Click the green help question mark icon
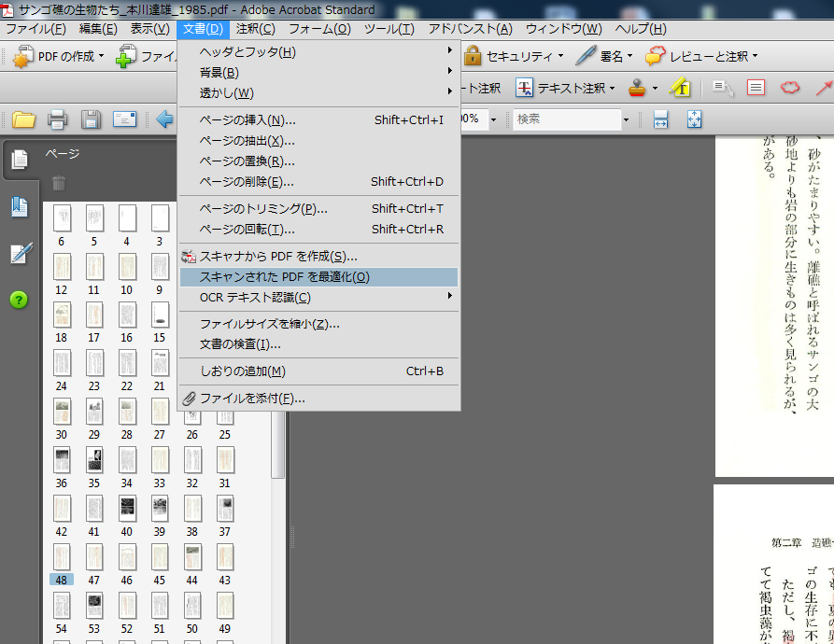Image resolution: width=834 pixels, height=644 pixels. pos(20,300)
